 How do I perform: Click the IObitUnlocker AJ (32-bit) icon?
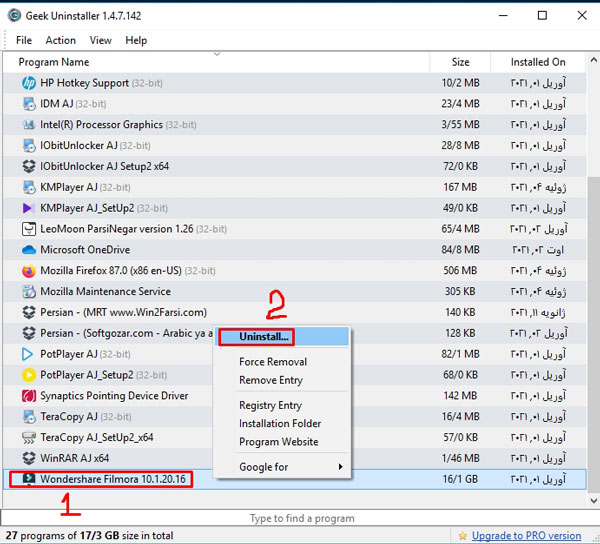click(x=29, y=145)
